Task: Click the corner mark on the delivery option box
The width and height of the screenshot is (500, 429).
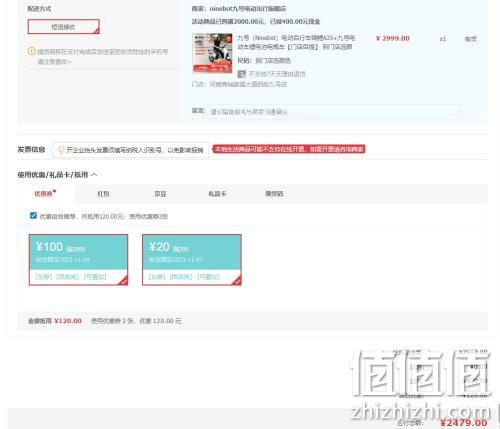Action: pyautogui.click(x=96, y=31)
